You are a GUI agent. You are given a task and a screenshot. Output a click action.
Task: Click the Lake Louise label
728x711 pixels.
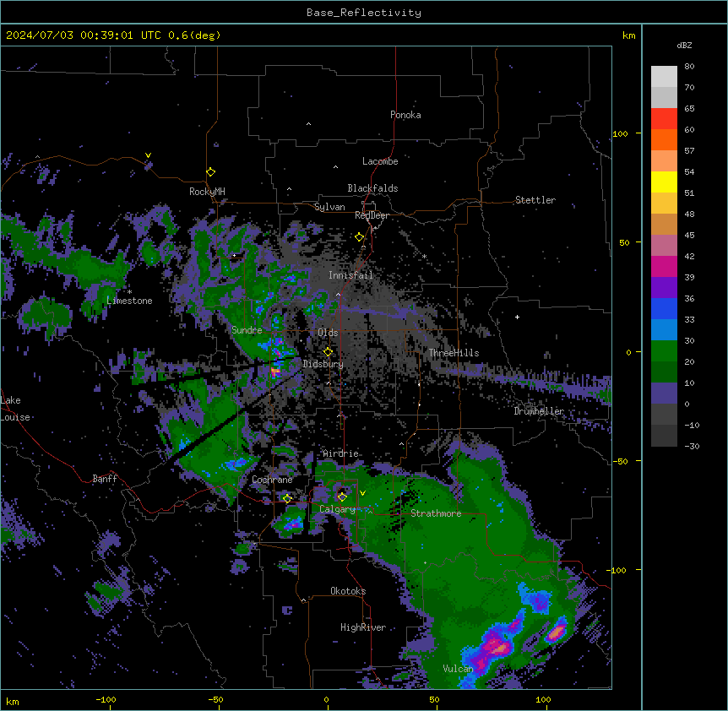click(15, 409)
